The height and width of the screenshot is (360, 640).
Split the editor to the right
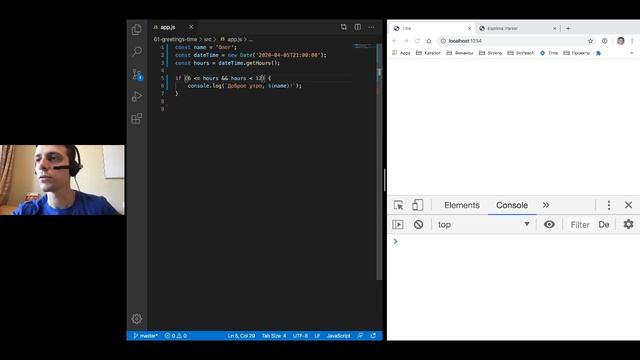358,27
